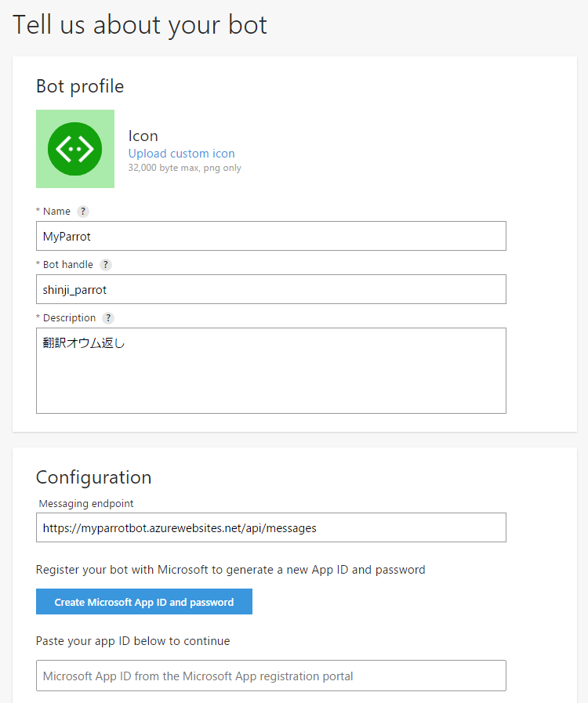Click the 'Register your bot with Microsoft' text
Image resolution: width=588 pixels, height=703 pixels.
point(230,570)
